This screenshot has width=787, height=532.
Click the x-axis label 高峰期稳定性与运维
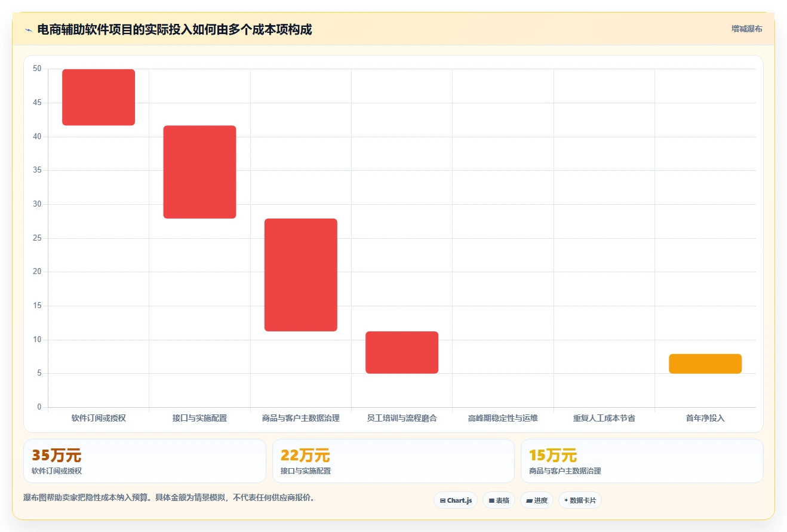(503, 418)
